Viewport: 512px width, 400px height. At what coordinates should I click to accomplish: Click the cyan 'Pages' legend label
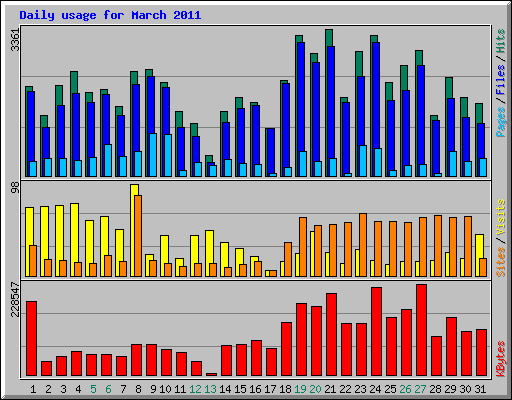click(501, 122)
